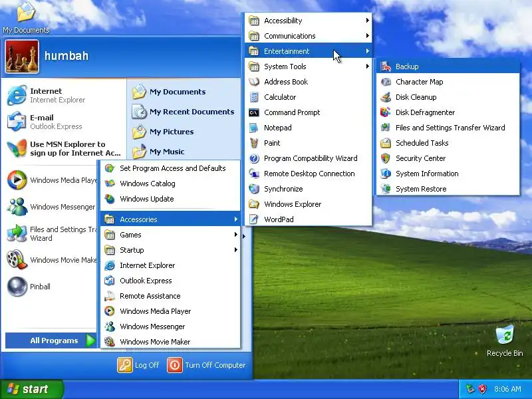
Task: Open Windows Messenger recent Start item
Action: (51, 207)
